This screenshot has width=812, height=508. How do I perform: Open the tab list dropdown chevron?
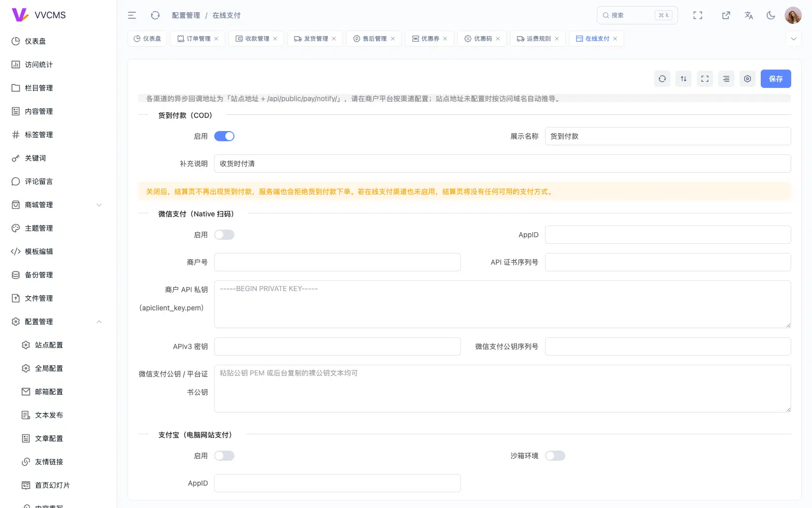tap(794, 39)
